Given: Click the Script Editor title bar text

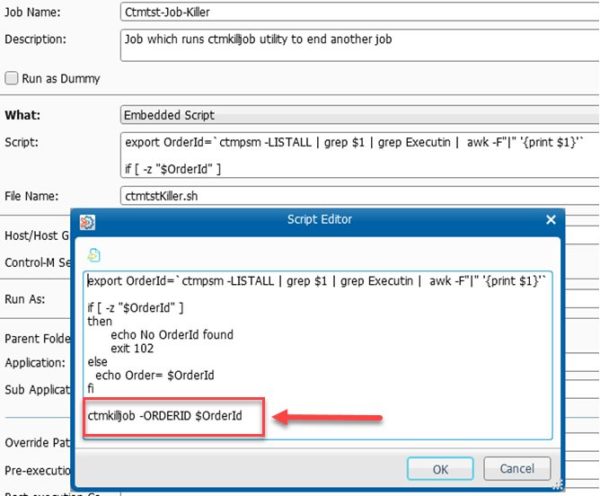Looking at the screenshot, I should click(x=320, y=219).
